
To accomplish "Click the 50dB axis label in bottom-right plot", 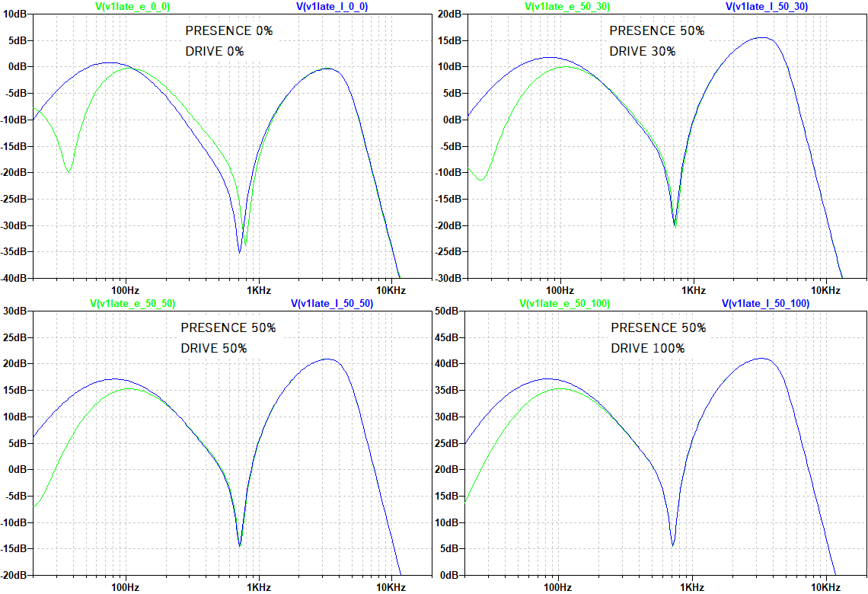I will pyautogui.click(x=445, y=311).
